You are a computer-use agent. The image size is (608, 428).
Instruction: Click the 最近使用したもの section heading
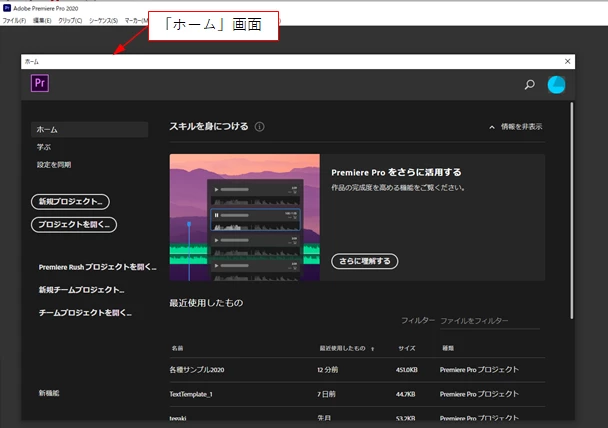point(206,303)
